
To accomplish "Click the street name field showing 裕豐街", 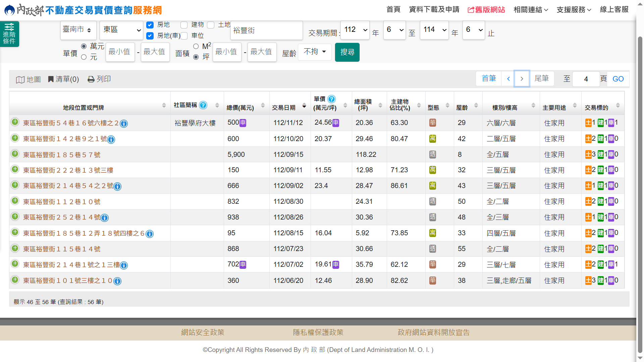I will pyautogui.click(x=267, y=31).
